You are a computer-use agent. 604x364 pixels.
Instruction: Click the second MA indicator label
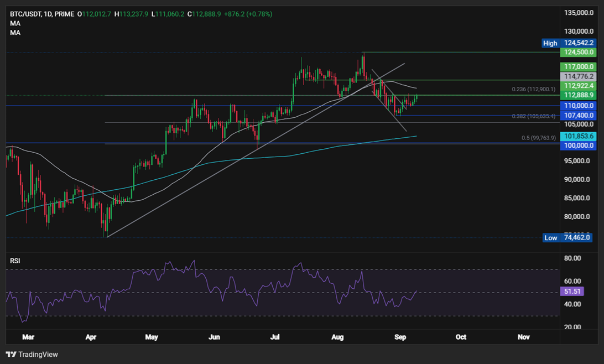[x=15, y=33]
